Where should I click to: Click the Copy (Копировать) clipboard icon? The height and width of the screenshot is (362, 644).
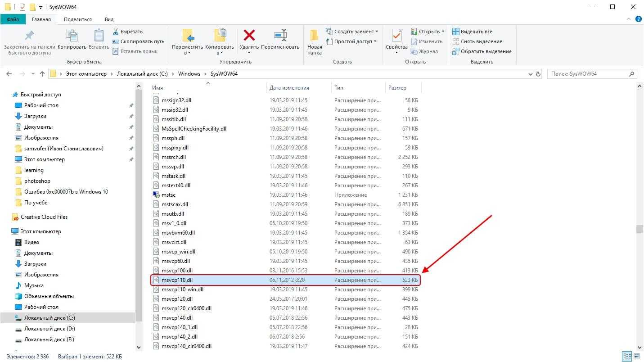(x=72, y=36)
